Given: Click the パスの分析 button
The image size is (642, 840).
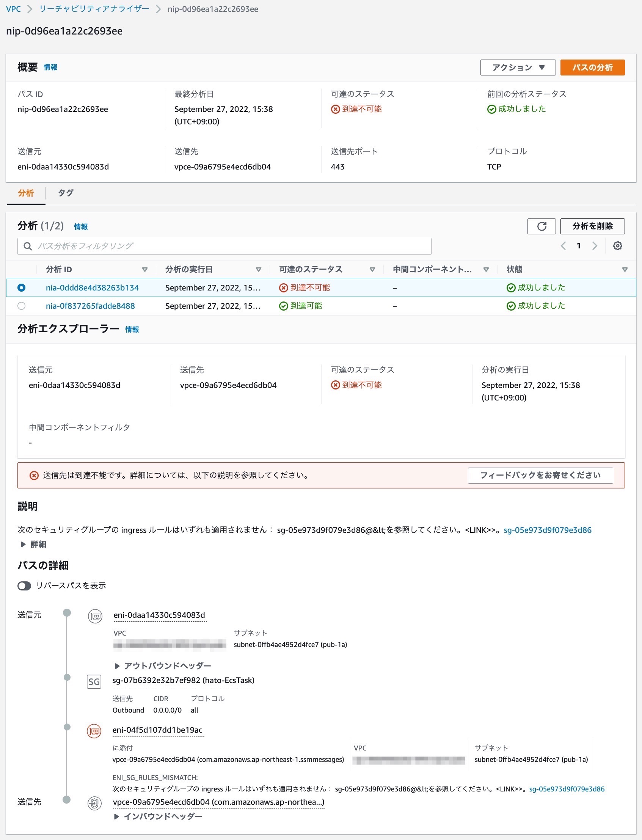Looking at the screenshot, I should pyautogui.click(x=592, y=67).
